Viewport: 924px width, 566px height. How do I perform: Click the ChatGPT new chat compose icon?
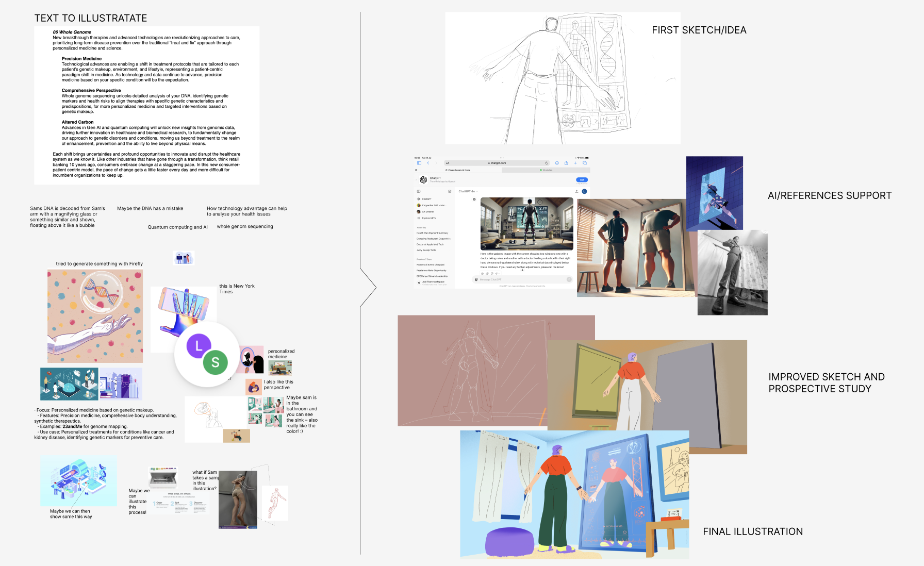[450, 191]
